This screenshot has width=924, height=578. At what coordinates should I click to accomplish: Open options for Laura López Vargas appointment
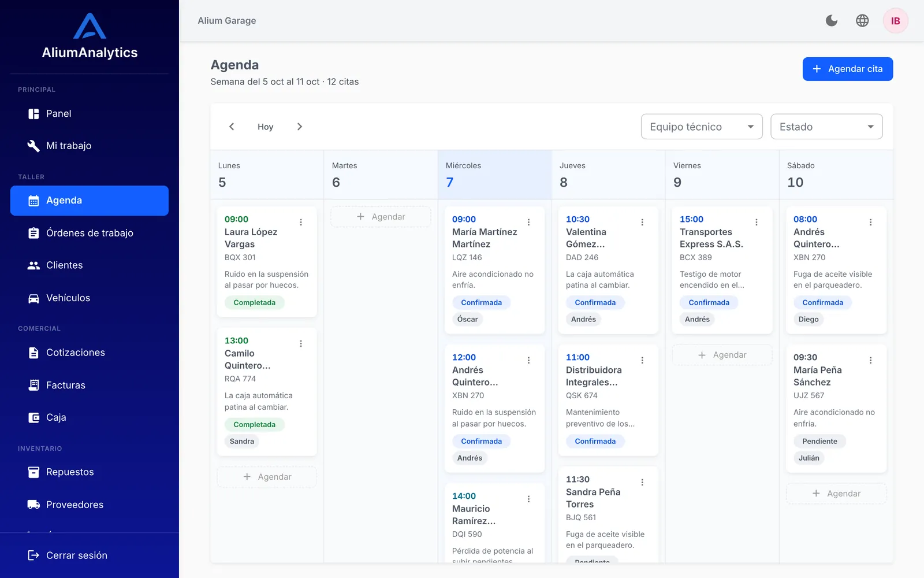click(x=301, y=222)
